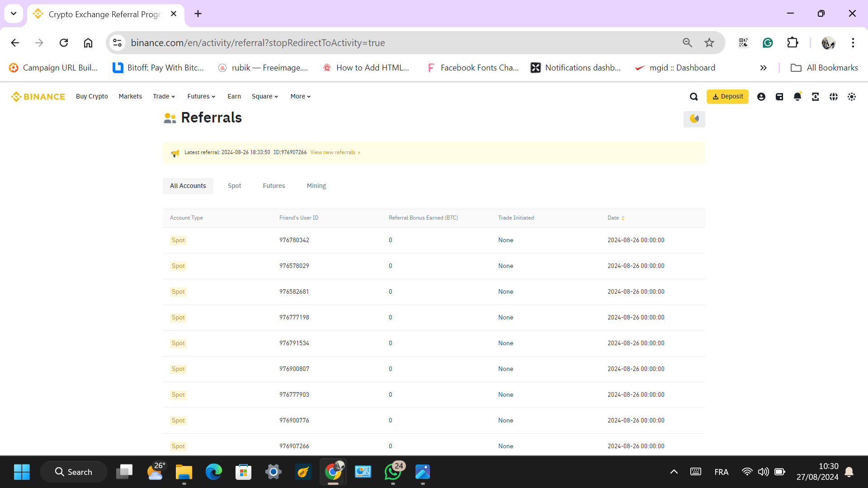Click the Binance logo
The height and width of the screenshot is (488, 868).
tap(38, 97)
